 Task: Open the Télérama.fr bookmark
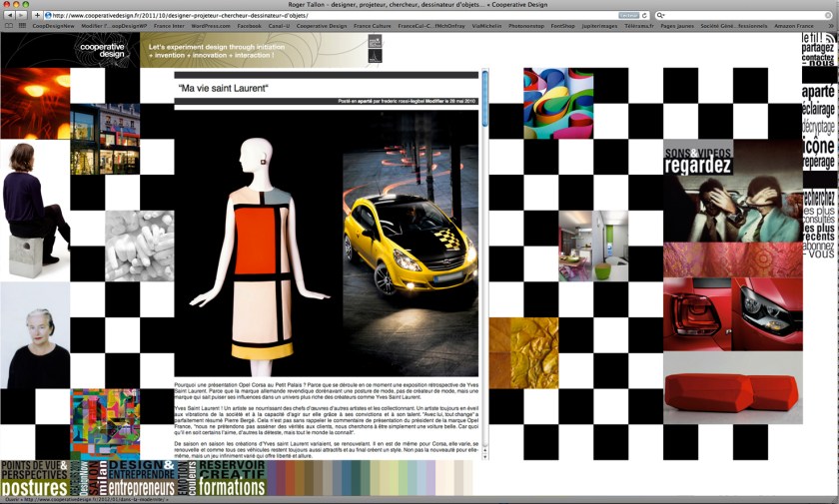coord(639,26)
